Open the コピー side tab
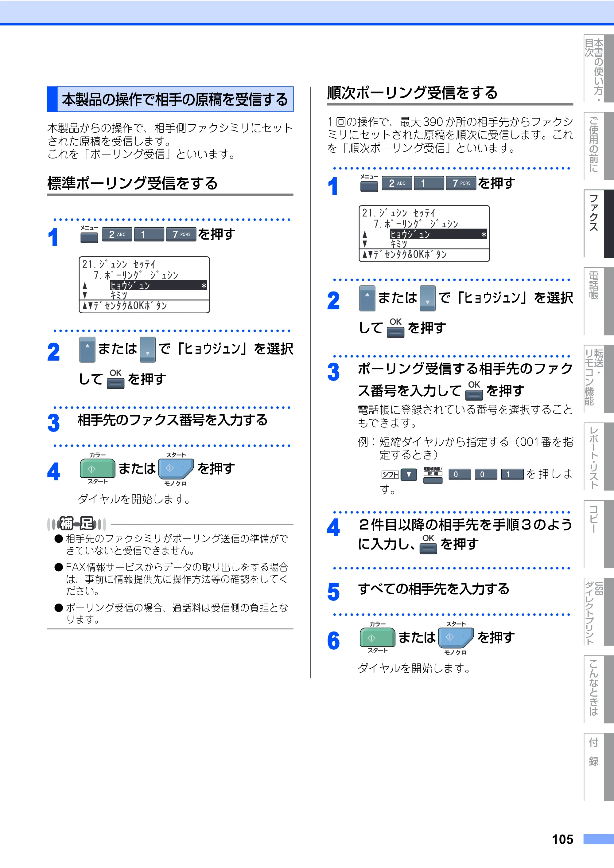 point(598,534)
